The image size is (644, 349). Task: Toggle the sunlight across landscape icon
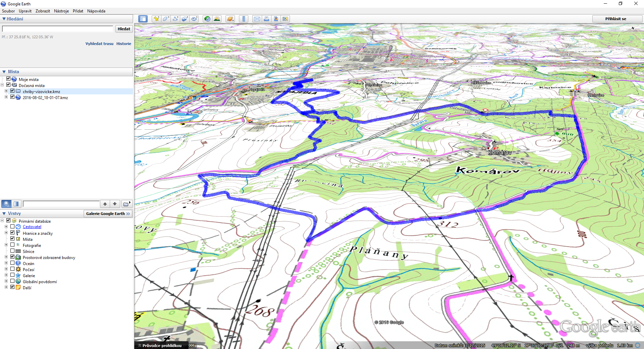[x=217, y=19]
